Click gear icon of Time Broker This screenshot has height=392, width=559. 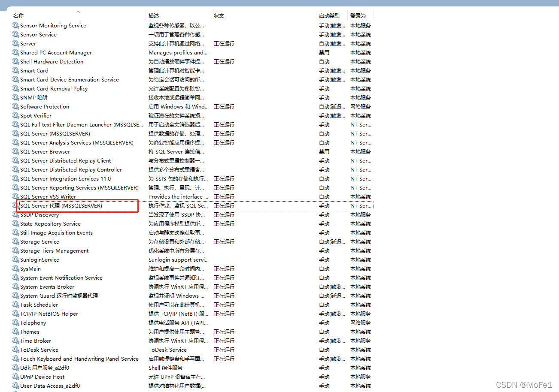point(16,341)
